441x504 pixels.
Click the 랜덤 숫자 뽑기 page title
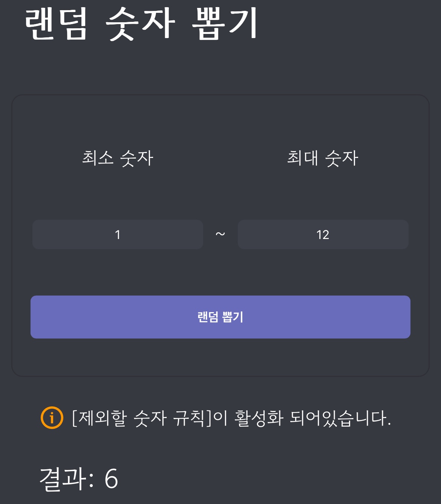pos(141,23)
